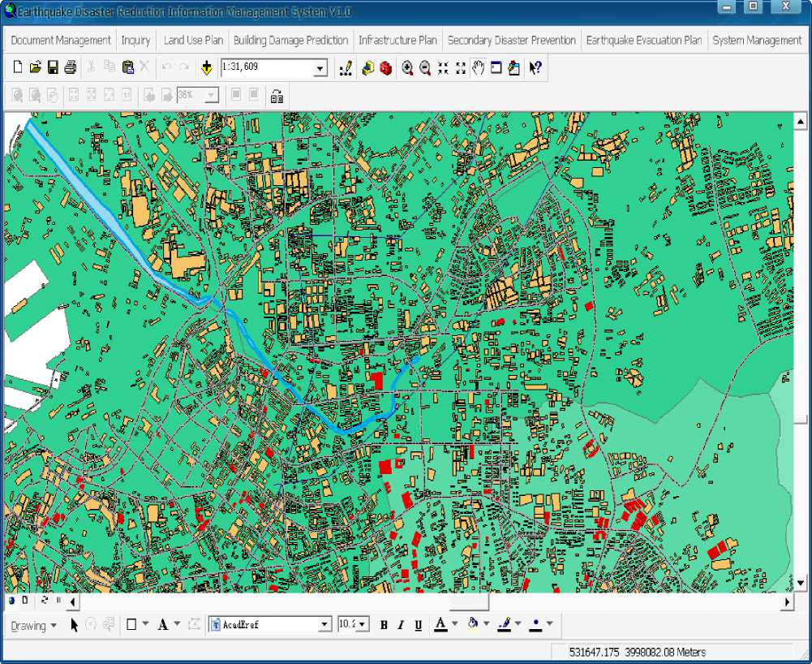Activate the Pan hand tool
Screen dimensions: 812x664
coord(478,68)
